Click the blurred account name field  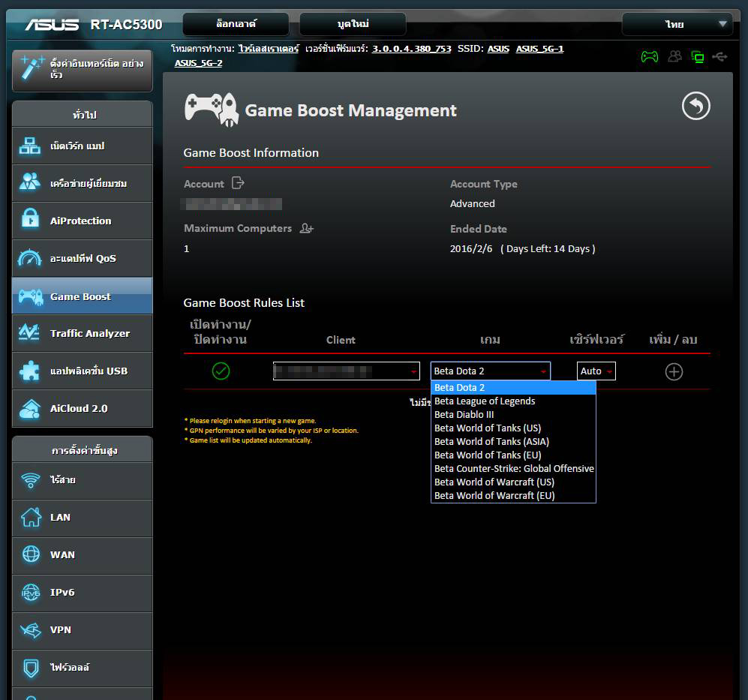pos(233,204)
